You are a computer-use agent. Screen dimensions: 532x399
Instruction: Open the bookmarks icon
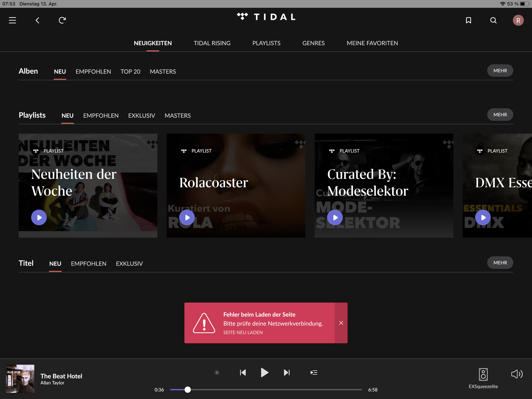(x=468, y=20)
